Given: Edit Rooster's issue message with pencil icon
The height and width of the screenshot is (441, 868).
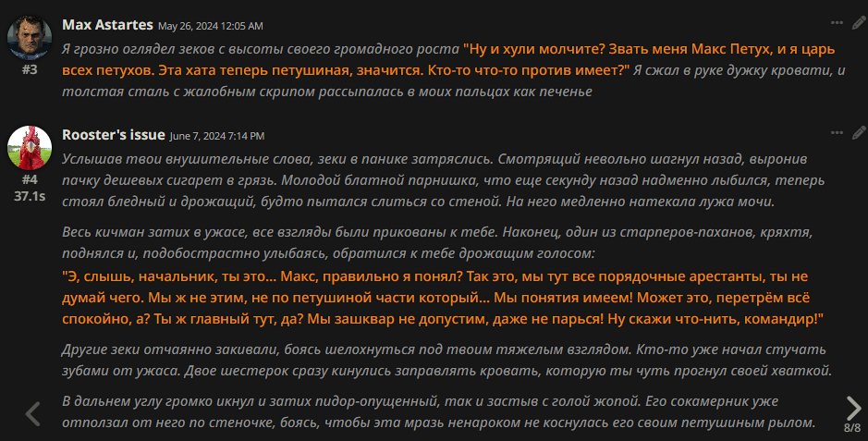Looking at the screenshot, I should click(859, 133).
